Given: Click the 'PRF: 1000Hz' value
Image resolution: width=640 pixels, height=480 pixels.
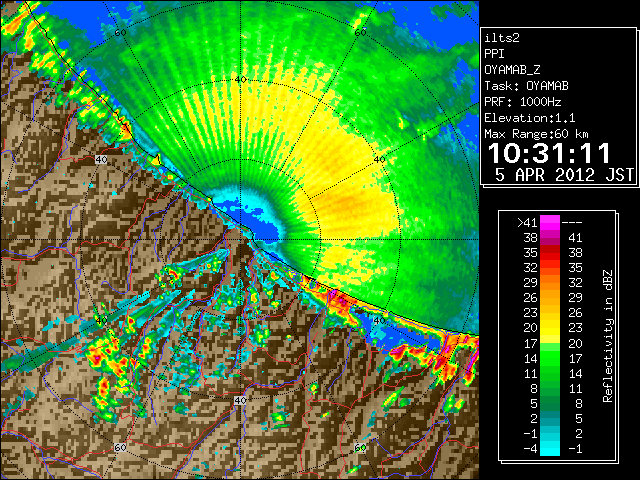Looking at the screenshot, I should point(523,102).
